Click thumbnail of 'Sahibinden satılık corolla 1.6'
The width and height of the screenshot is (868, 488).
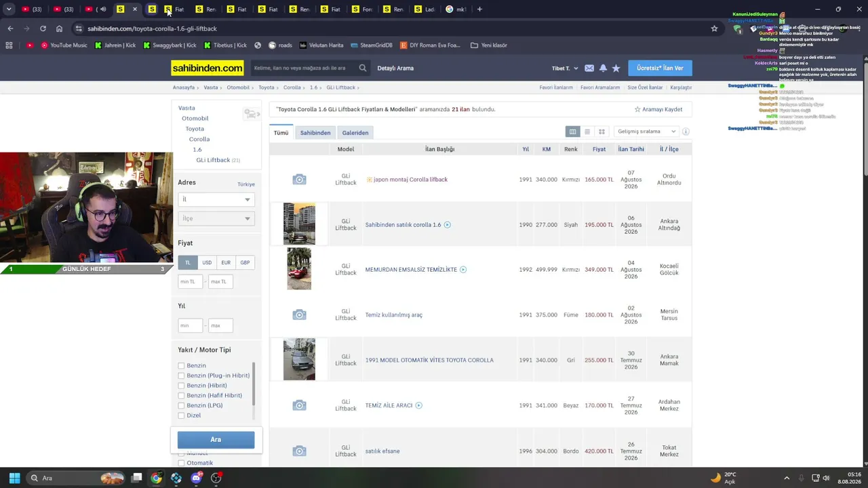click(299, 224)
